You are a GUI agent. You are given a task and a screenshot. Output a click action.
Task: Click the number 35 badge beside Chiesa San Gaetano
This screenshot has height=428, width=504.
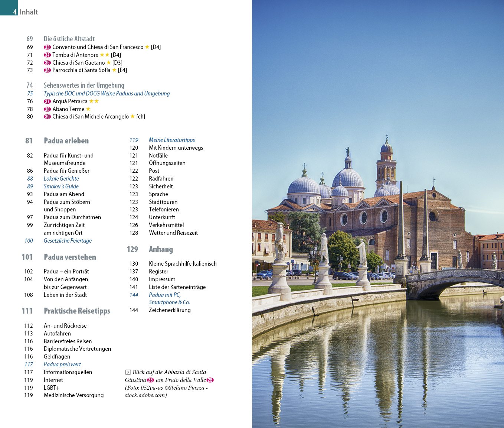(47, 63)
